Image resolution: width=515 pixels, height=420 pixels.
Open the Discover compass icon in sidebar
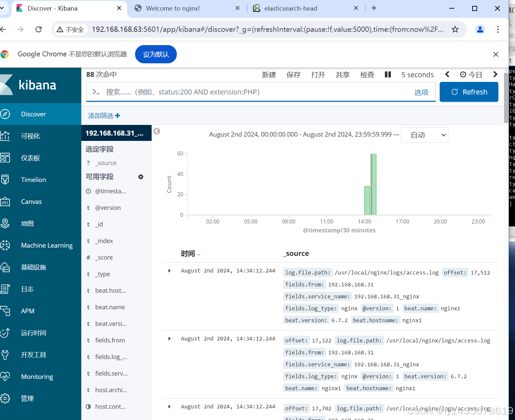coord(5,114)
